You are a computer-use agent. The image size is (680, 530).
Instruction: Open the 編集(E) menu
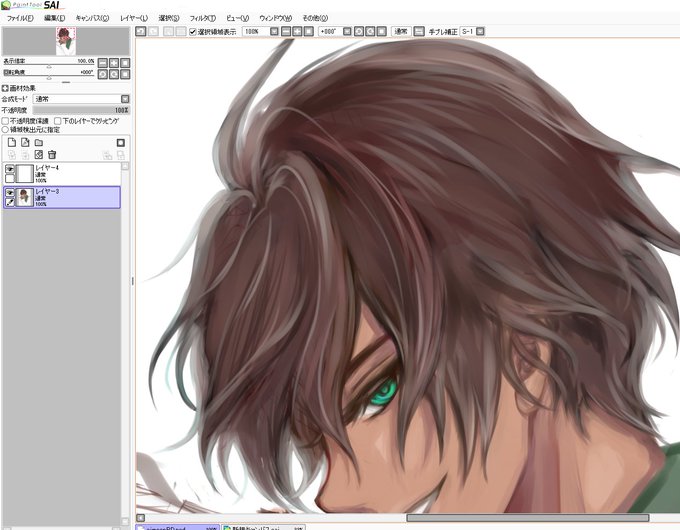(x=55, y=18)
